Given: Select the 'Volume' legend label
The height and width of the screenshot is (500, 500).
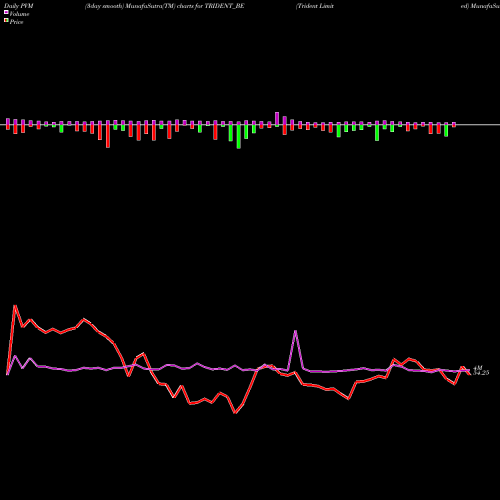Looking at the screenshot, I should coord(19,14).
